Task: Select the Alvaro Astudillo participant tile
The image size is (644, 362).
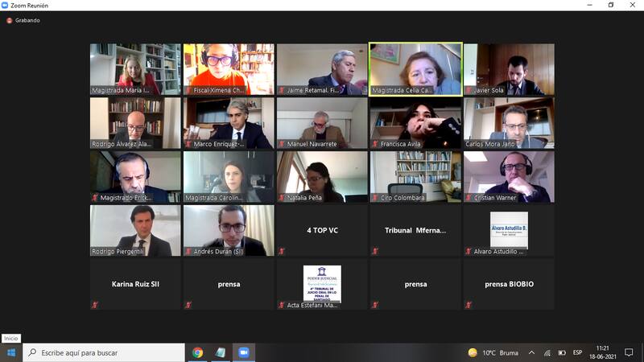Action: 509,231
